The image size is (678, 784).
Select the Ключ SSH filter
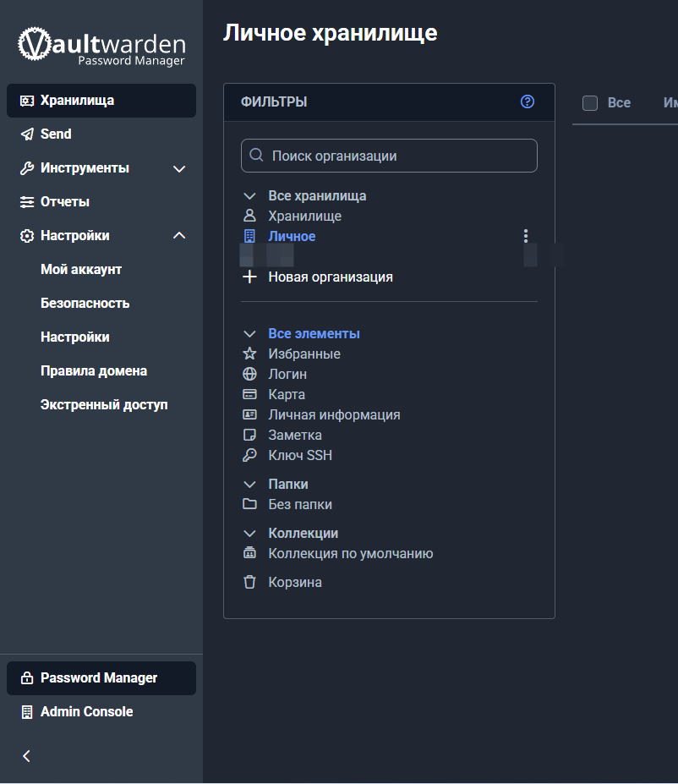tap(299, 455)
